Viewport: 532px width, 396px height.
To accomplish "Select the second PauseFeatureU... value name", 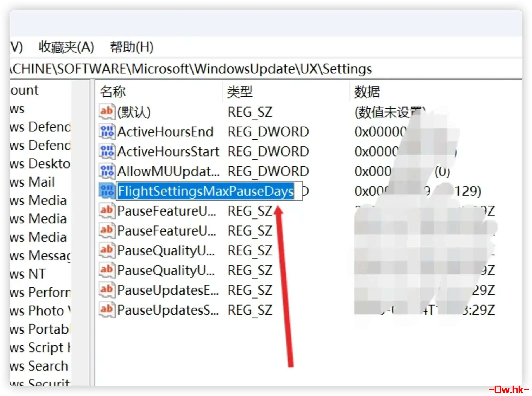I will point(167,231).
